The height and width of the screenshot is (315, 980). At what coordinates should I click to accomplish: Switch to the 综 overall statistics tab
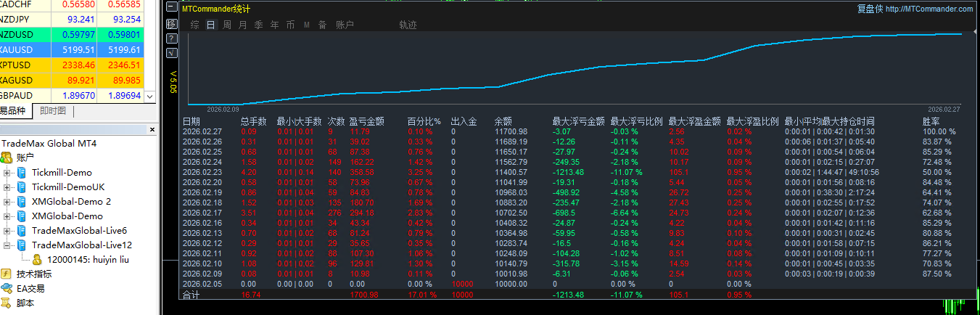(x=195, y=25)
